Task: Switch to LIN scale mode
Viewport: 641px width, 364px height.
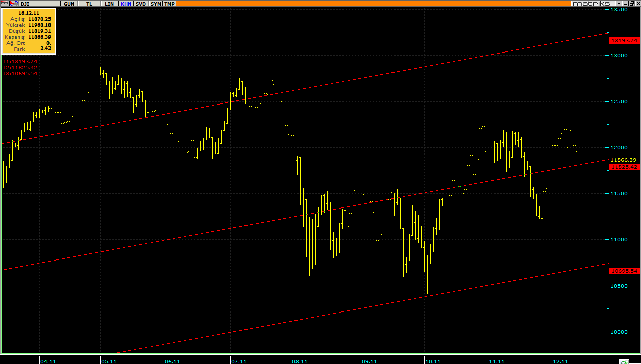Action: pos(109,4)
